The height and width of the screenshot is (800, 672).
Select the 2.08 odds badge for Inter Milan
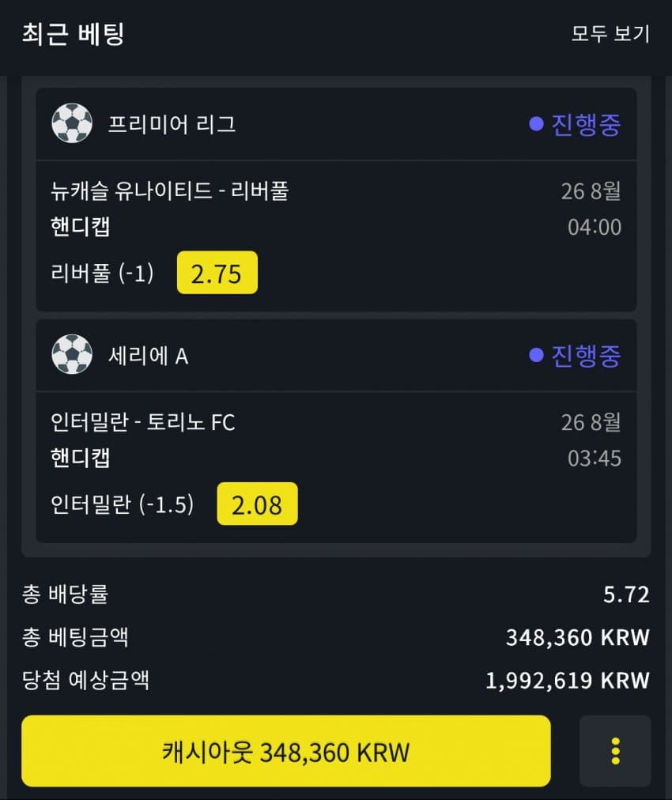pyautogui.click(x=257, y=504)
